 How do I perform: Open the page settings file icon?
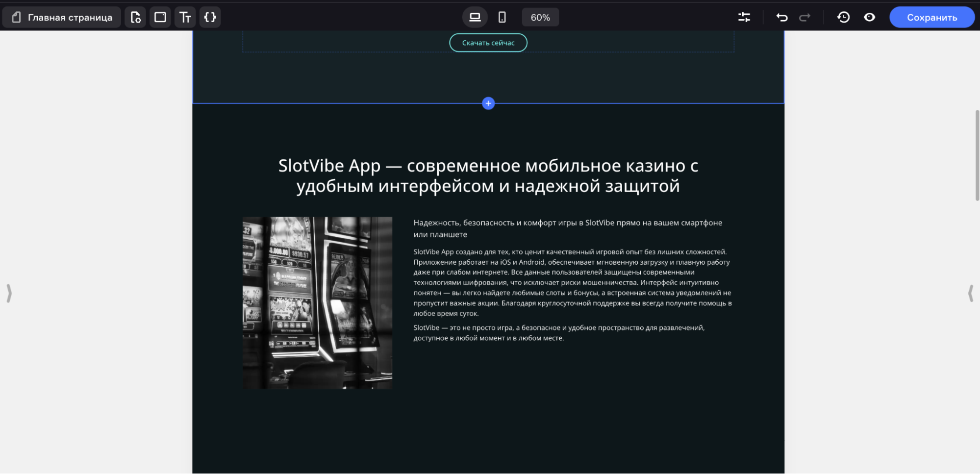[135, 17]
